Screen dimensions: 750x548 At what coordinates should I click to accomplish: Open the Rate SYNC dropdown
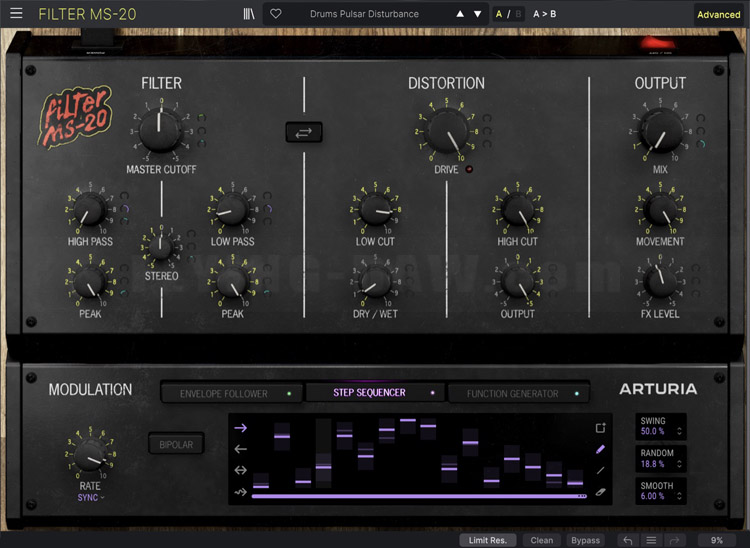coord(90,497)
